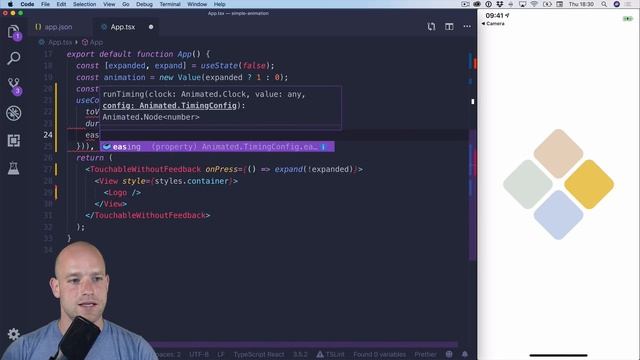Accept the easing autocomplete suggestion
This screenshot has width=640, height=360.
[x=217, y=147]
